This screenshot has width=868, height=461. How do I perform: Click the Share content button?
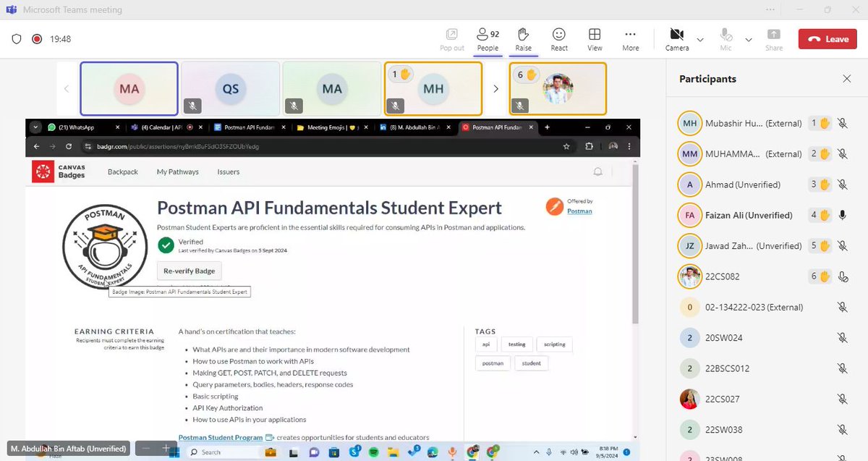[774, 39]
